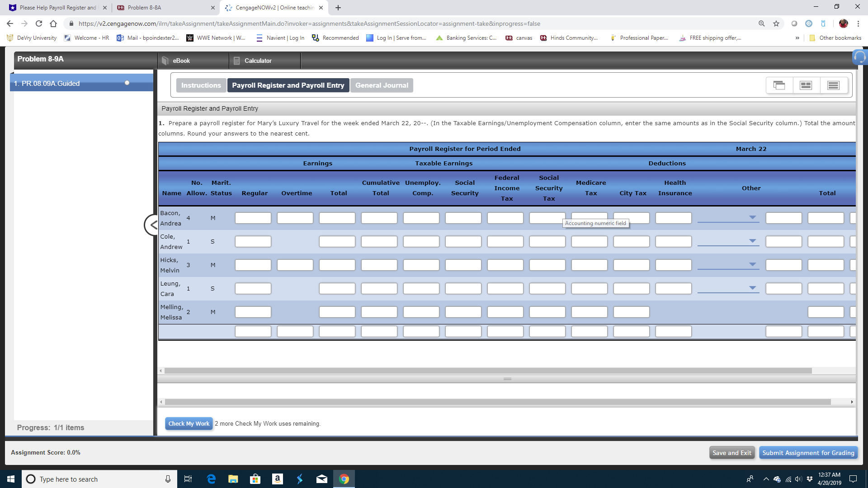This screenshot has width=868, height=488.
Task: Expand Other deduction dropdown for Cole, Andrew
Action: (x=752, y=241)
